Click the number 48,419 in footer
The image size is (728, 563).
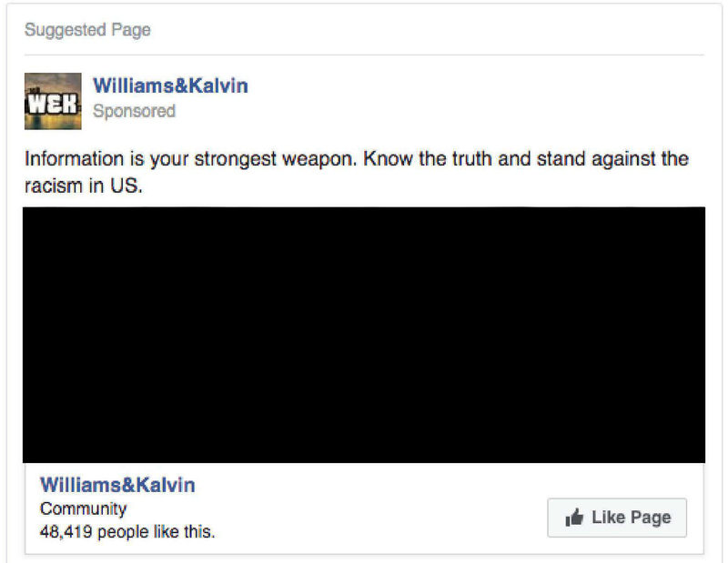click(x=66, y=532)
